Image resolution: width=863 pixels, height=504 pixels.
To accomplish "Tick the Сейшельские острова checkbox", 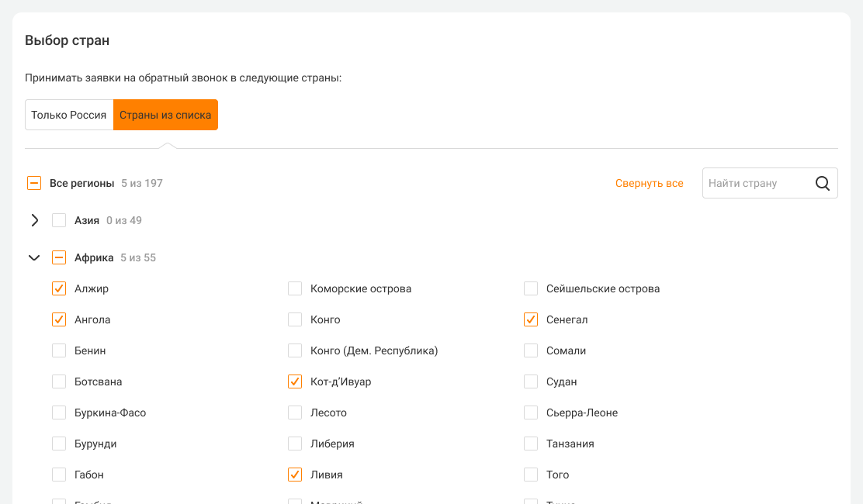I will click(531, 288).
